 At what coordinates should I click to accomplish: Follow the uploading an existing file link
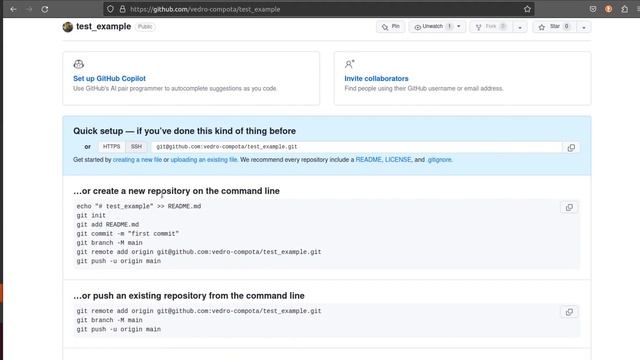click(204, 160)
